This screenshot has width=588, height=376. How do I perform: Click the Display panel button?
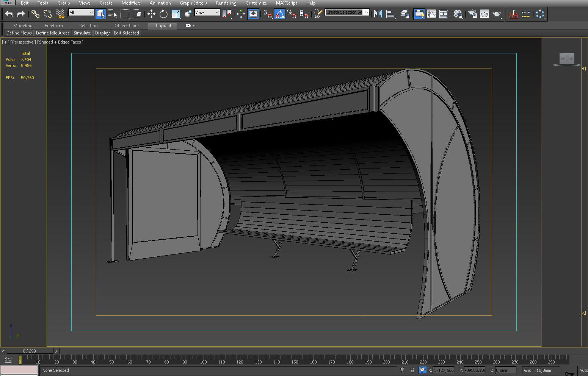point(102,33)
